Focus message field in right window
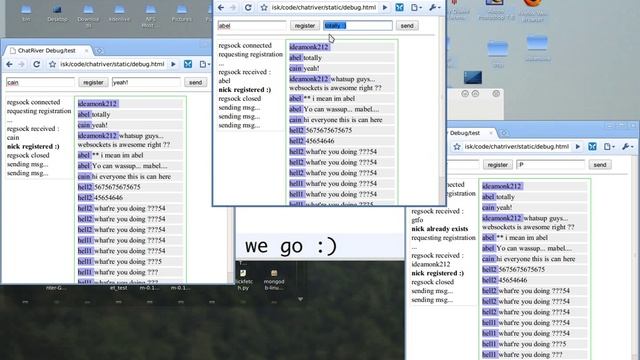 pos(551,165)
